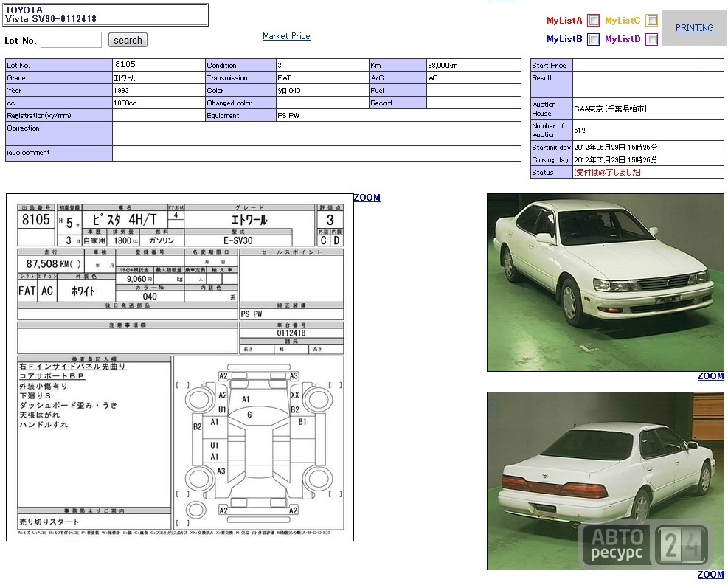Click ZOOM link beside auction sheet
The width and height of the screenshot is (728, 585).
coord(367,198)
